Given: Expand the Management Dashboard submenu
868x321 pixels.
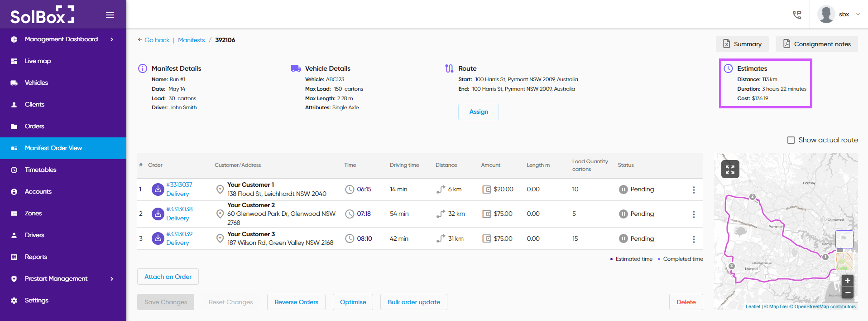Looking at the screenshot, I should pos(112,39).
